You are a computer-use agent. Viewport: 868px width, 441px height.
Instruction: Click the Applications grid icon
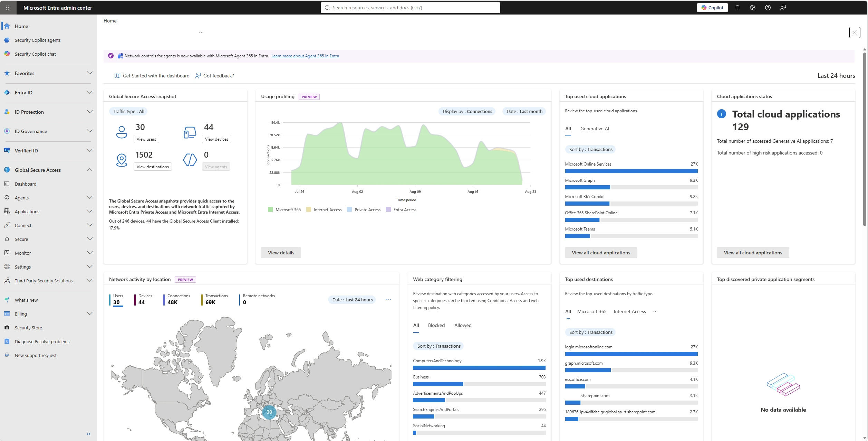7,212
